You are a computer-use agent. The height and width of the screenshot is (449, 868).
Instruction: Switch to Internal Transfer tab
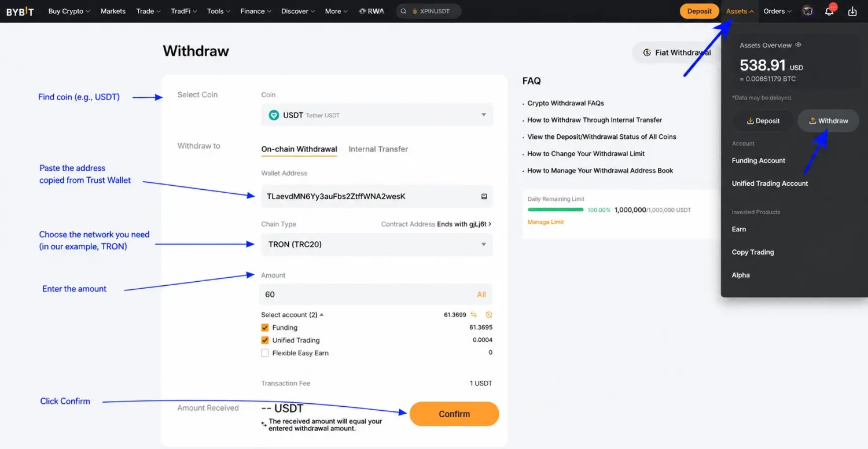click(378, 149)
